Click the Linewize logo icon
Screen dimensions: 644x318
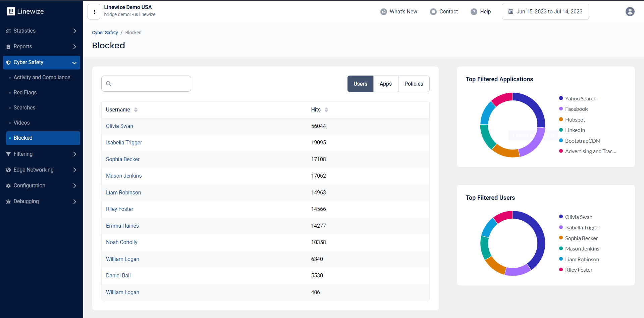[11, 11]
